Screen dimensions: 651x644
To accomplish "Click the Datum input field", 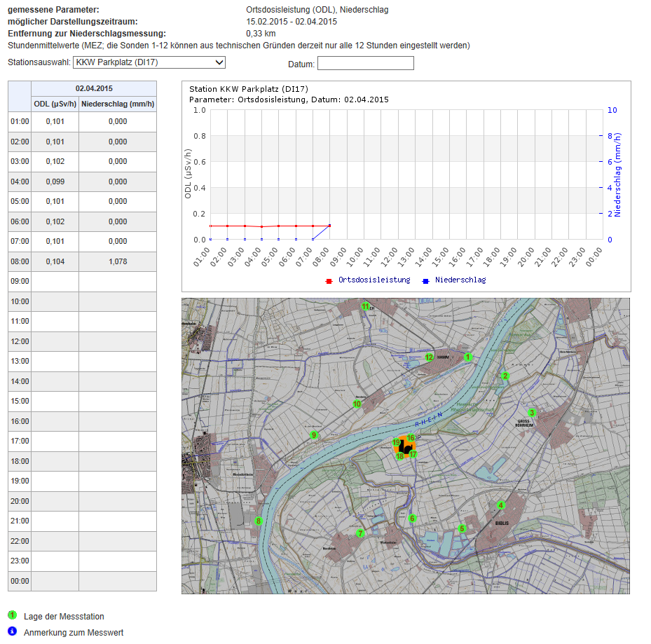I will click(x=365, y=64).
